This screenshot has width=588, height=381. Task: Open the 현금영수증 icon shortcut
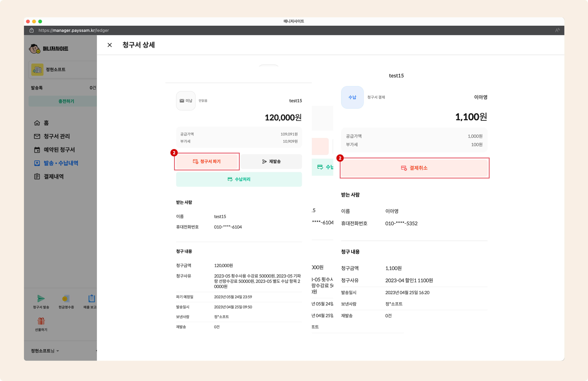[66, 299]
